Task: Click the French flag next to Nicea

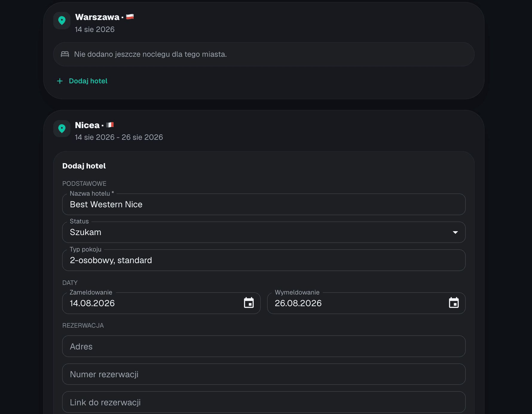Action: coord(110,125)
